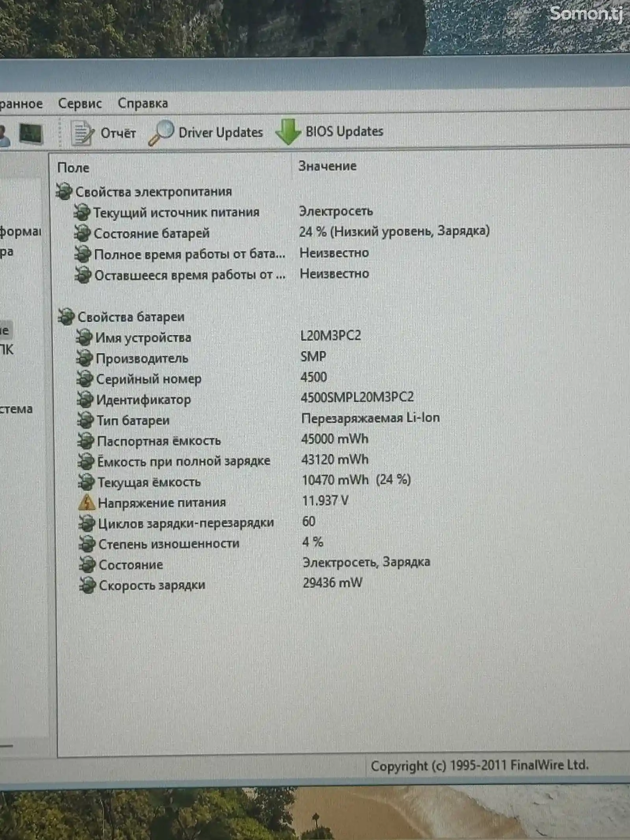Open the Сервис menu

pyautogui.click(x=80, y=104)
